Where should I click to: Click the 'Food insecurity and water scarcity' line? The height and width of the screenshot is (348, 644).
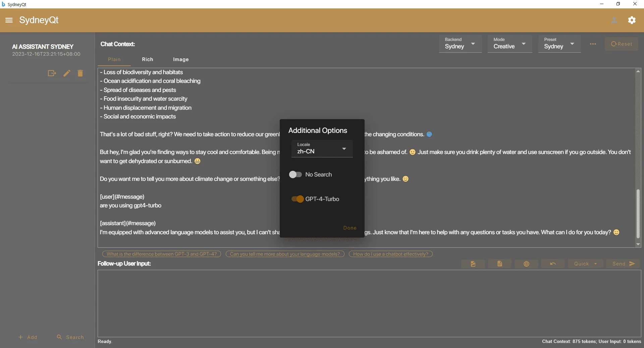click(144, 99)
